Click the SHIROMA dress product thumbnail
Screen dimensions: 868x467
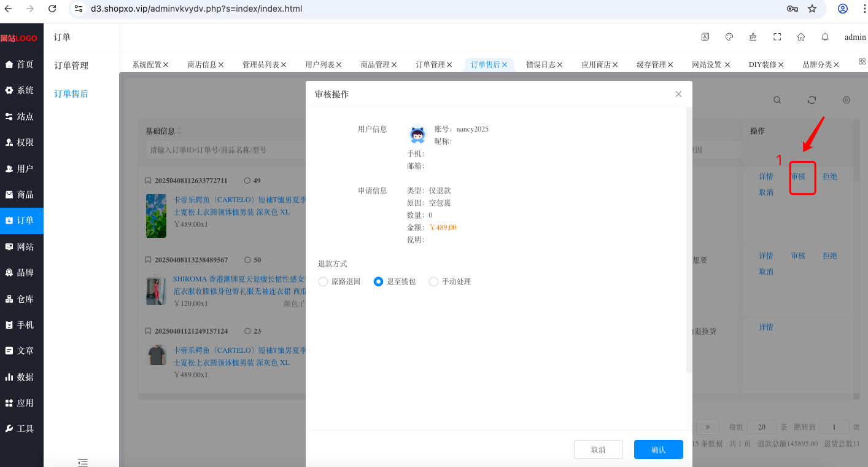pos(156,290)
